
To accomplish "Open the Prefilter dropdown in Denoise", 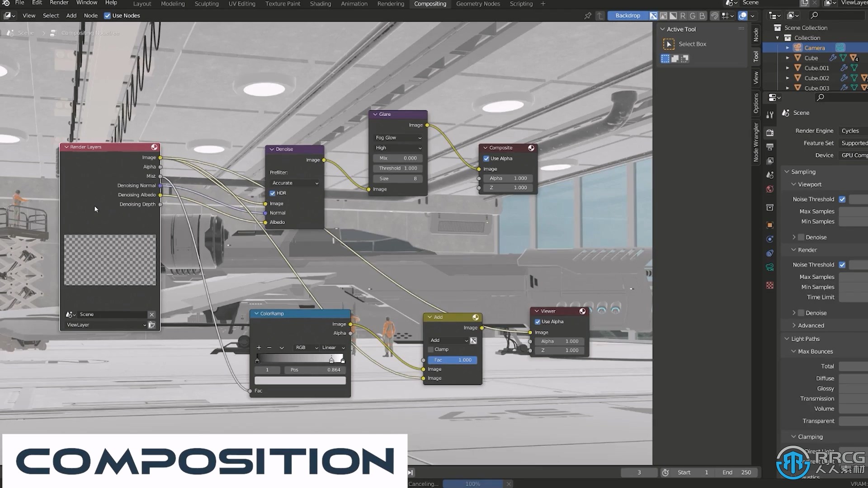I will (294, 183).
